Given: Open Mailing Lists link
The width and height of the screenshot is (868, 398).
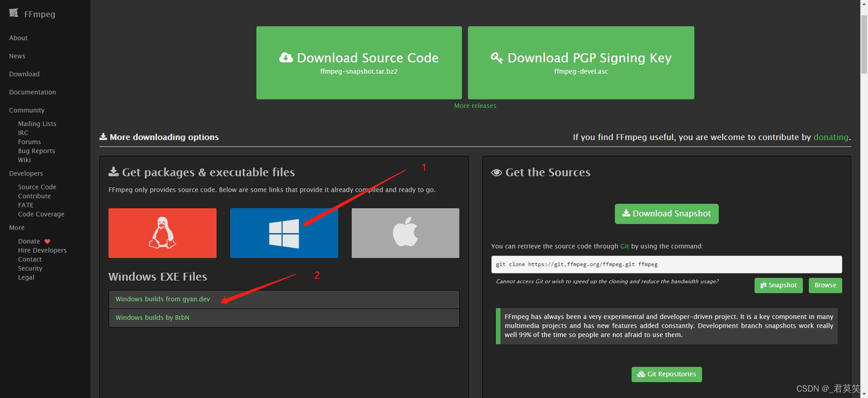Looking at the screenshot, I should 37,124.
